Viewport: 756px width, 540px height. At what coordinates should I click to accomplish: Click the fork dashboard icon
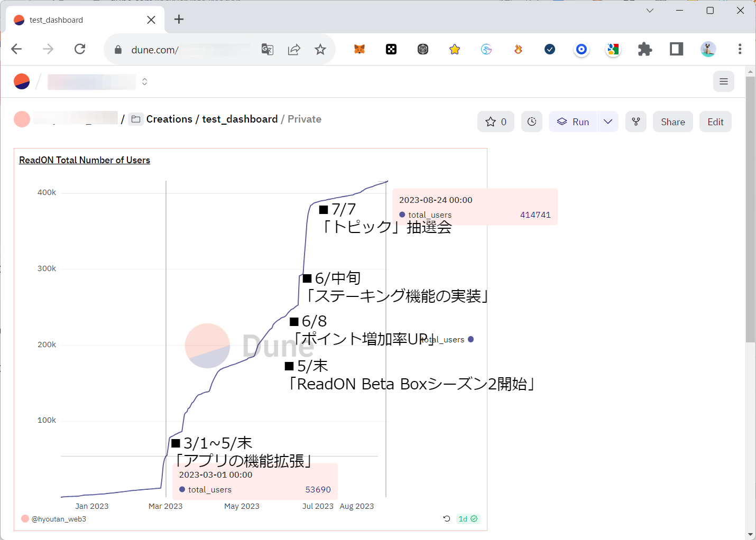click(635, 122)
